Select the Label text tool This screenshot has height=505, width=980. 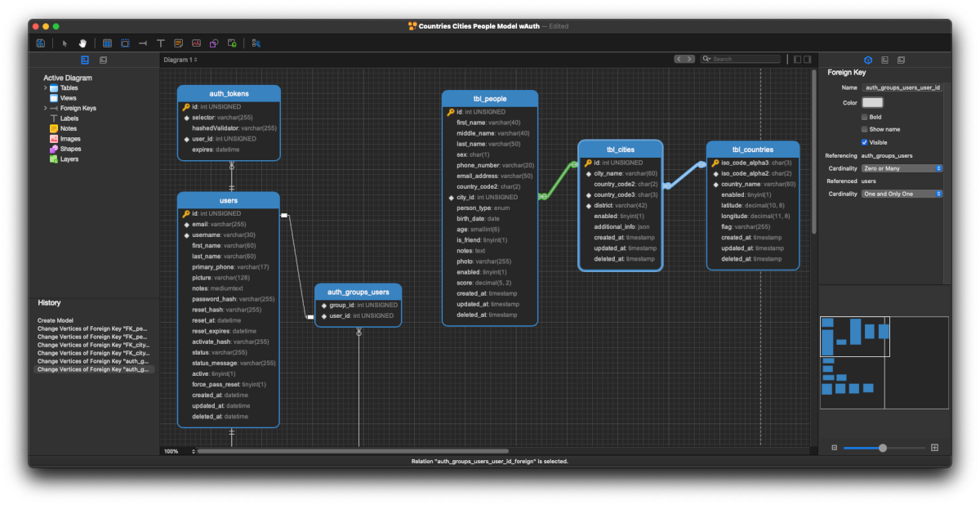coord(160,43)
